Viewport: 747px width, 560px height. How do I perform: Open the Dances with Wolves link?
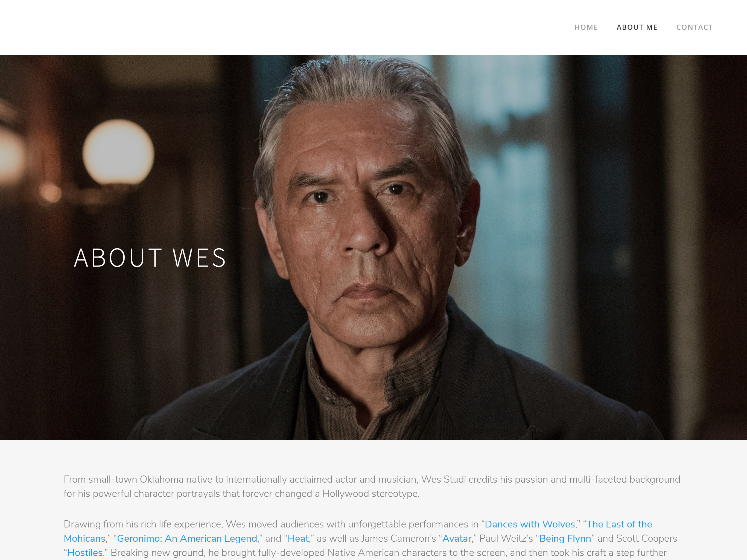[x=530, y=524]
